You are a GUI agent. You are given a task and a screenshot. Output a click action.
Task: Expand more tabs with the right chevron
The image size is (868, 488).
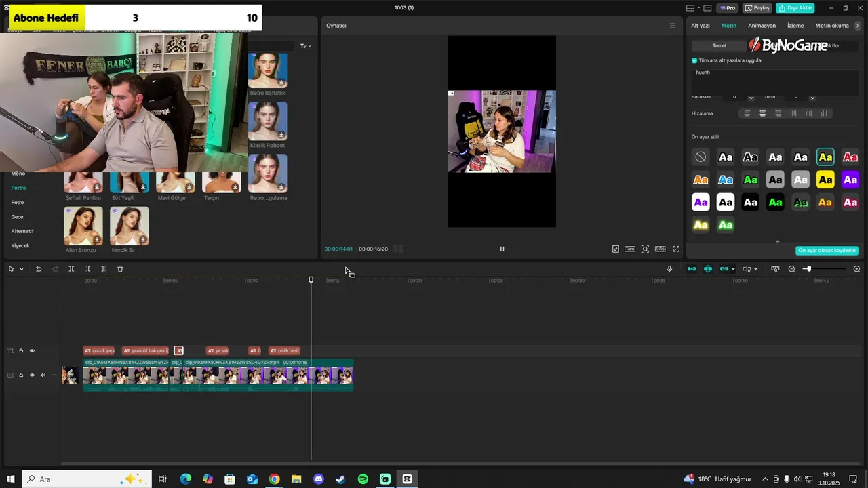pos(857,26)
